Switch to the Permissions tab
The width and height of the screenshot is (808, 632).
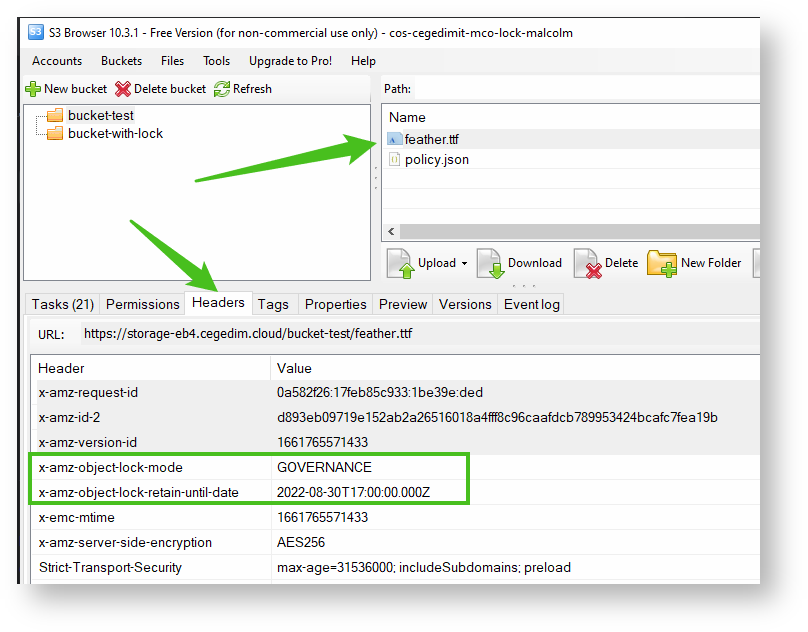pos(142,304)
